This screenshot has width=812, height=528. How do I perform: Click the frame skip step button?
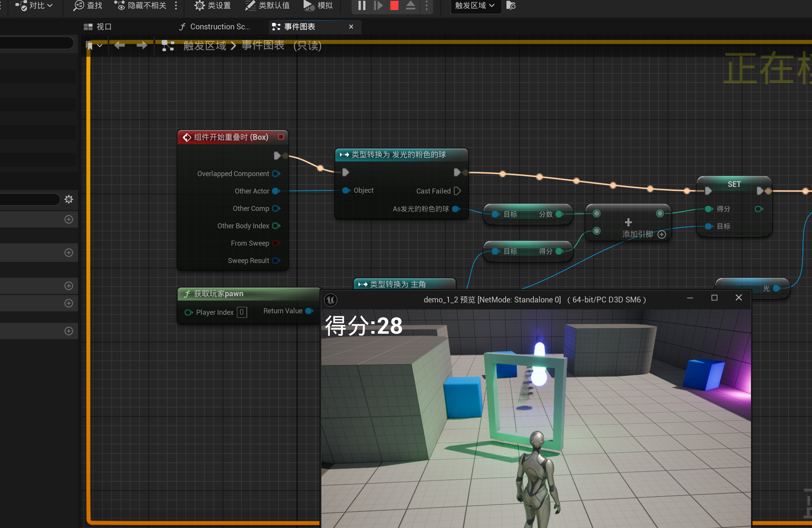(x=378, y=5)
